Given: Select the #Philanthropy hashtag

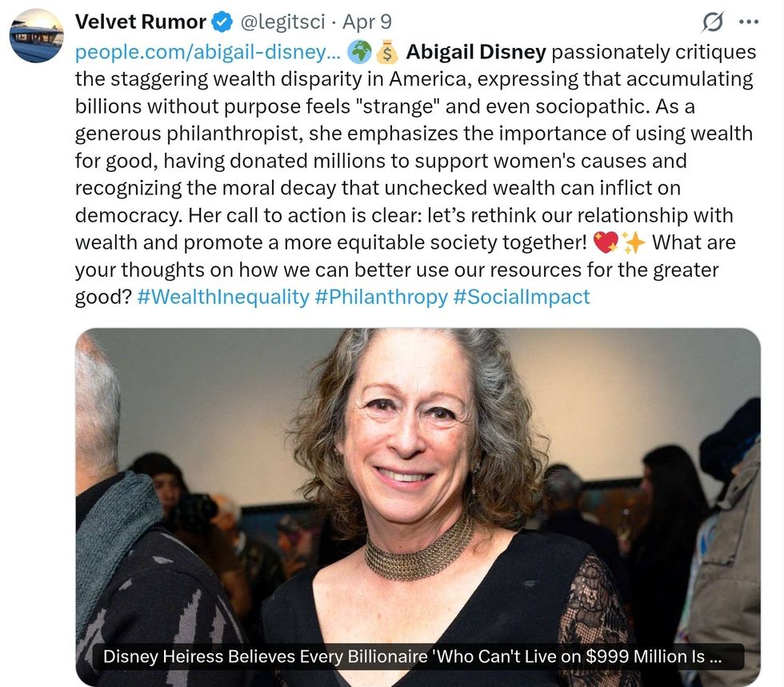Looking at the screenshot, I should 381,297.
